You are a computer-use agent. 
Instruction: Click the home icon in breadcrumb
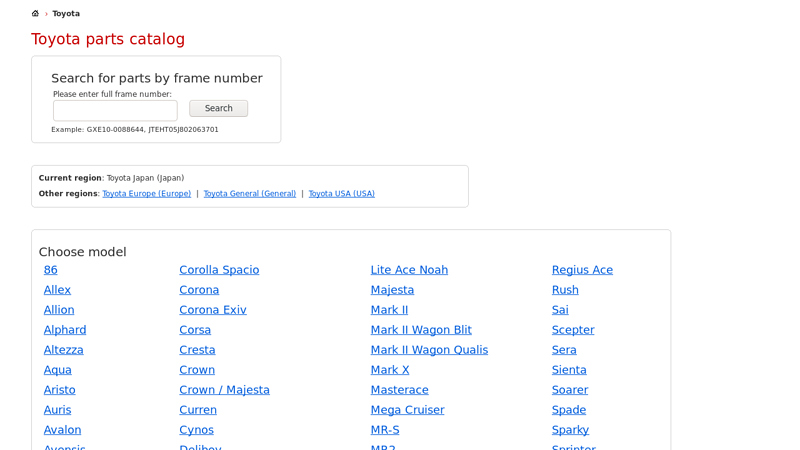coord(35,13)
